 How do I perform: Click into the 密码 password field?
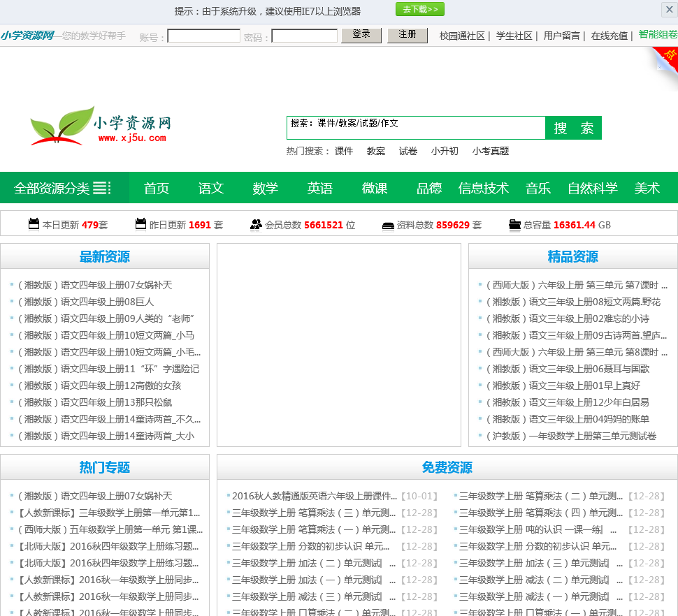(x=304, y=36)
